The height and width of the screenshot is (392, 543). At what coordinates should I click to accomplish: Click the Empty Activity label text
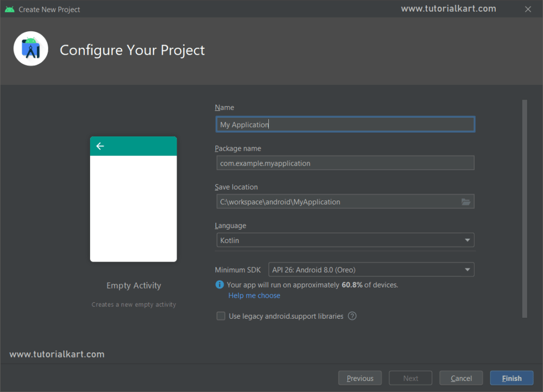coord(133,285)
